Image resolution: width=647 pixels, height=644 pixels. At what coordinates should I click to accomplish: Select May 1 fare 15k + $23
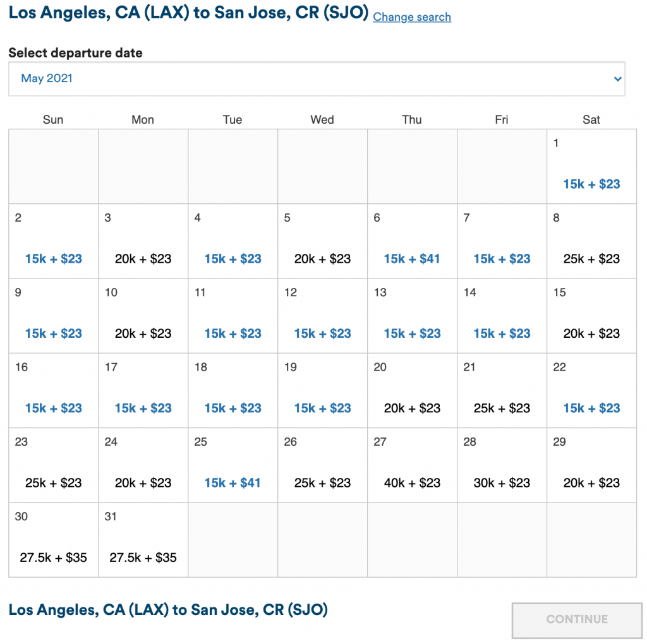[x=591, y=184]
